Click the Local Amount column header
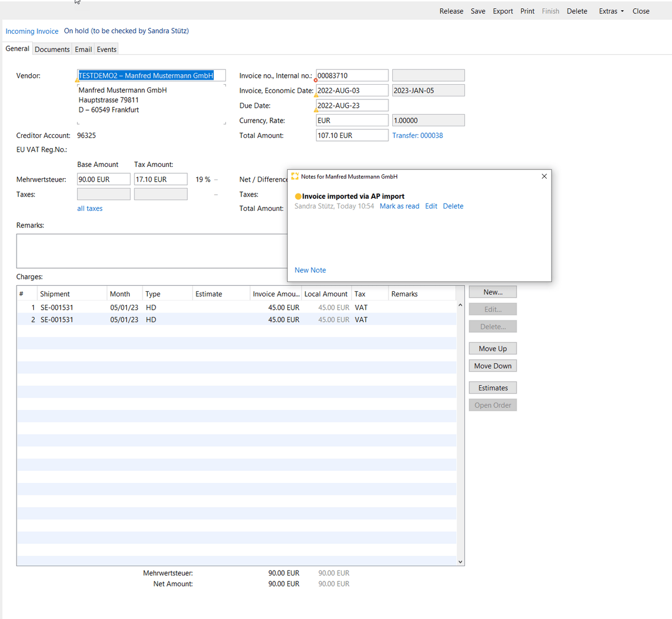 326,294
